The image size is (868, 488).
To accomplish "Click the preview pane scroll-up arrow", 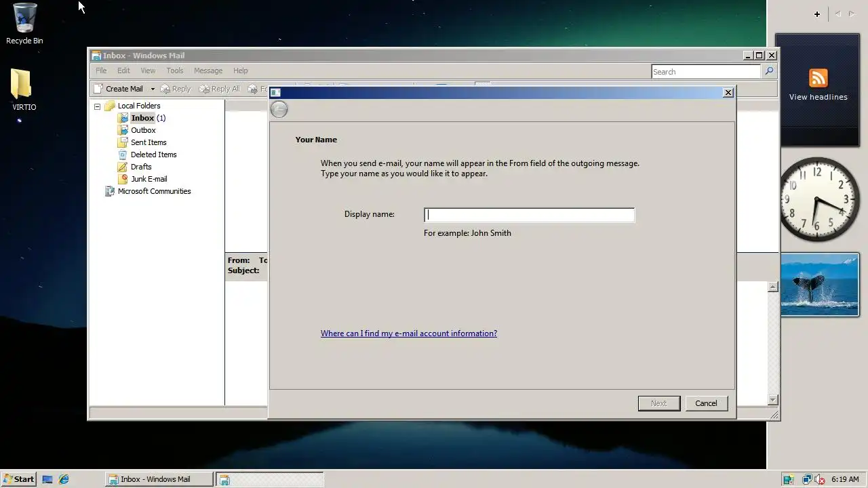I will point(772,287).
